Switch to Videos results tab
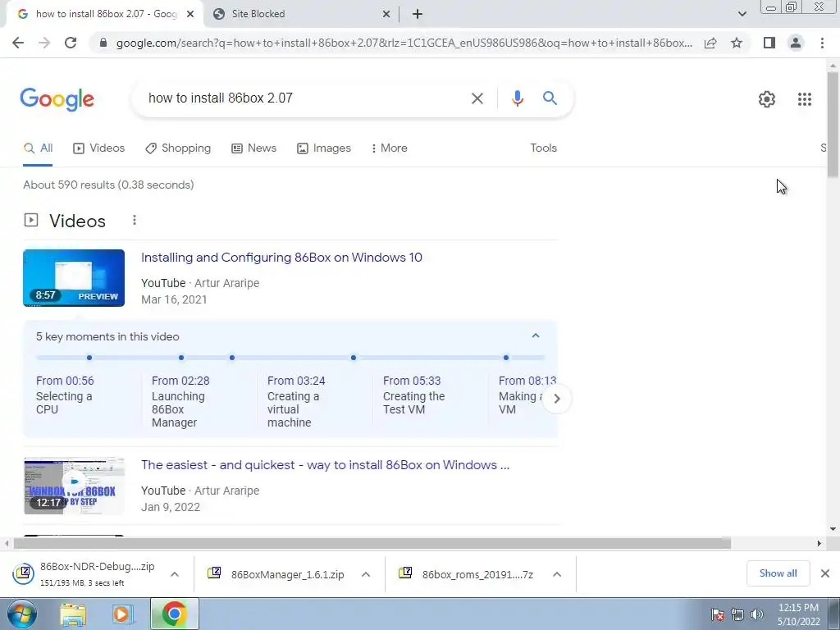This screenshot has height=630, width=840. [99, 148]
